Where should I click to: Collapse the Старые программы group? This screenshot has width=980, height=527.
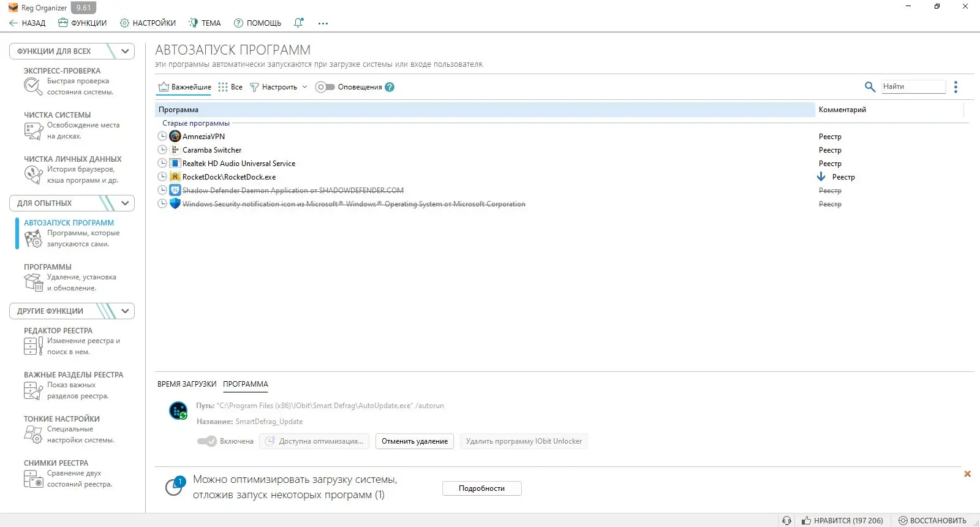(x=196, y=123)
